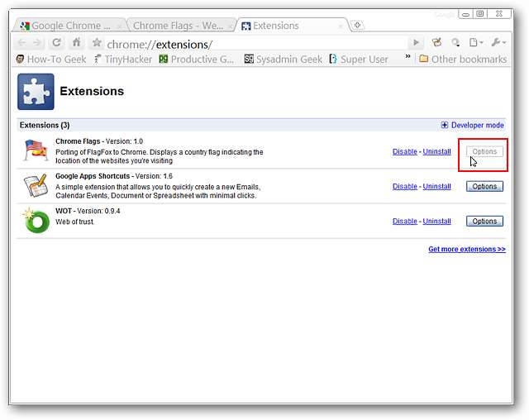Disable the Chrome Flags extension
The width and height of the screenshot is (529, 420).
pyautogui.click(x=404, y=152)
